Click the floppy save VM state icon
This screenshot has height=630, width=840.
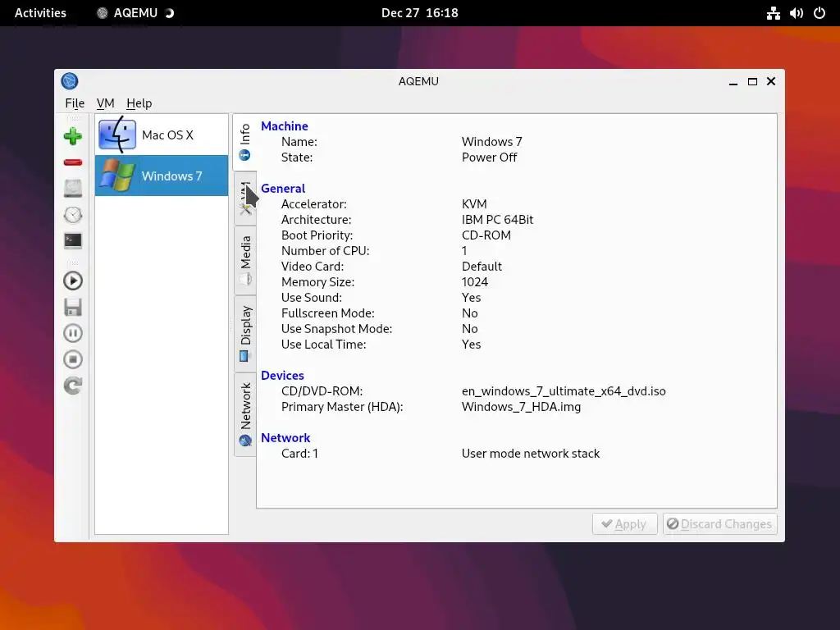click(73, 307)
